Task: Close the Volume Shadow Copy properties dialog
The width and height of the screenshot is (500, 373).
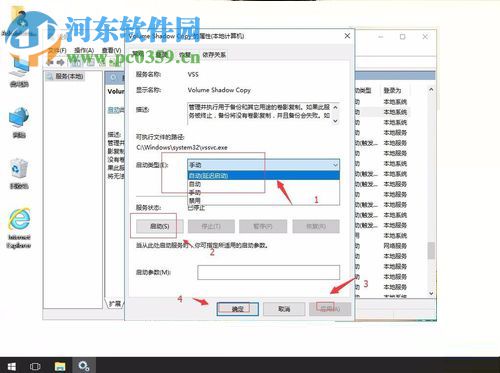Action: tap(347, 36)
